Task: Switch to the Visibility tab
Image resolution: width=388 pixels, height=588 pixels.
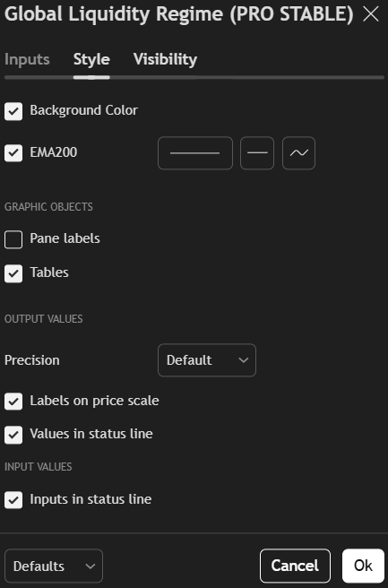Action: click(x=165, y=59)
